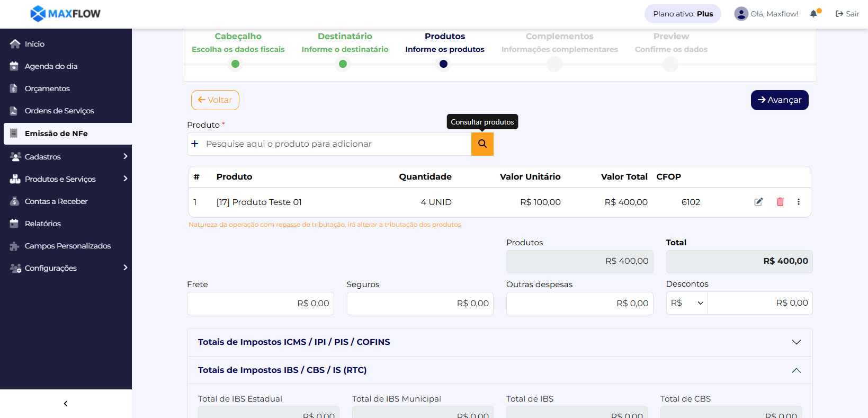Screen dimensions: 868x418
Task: Open Ordens de Serviços
Action: (x=59, y=111)
